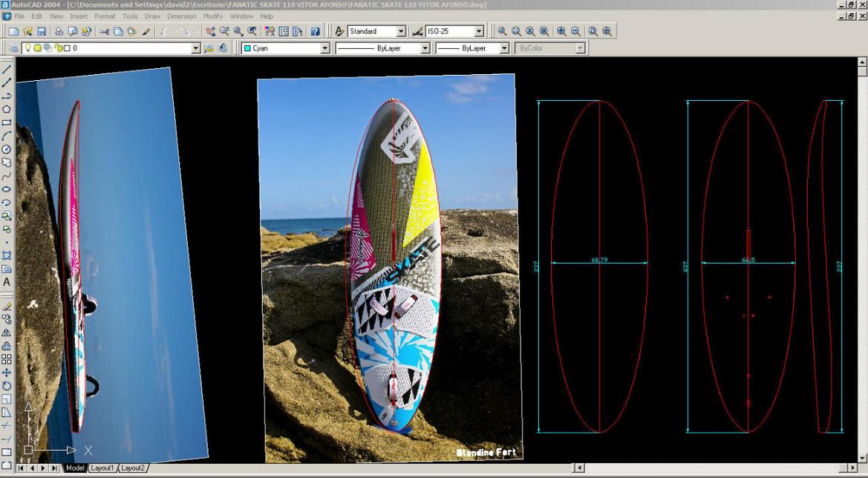
Task: Click the Zoom Out magnifier icon
Action: click(575, 31)
